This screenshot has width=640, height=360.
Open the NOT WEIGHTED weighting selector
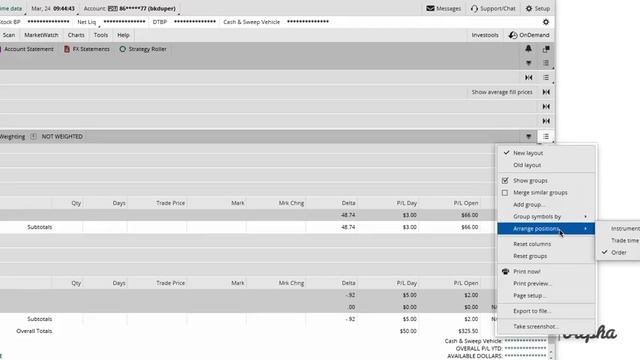(x=62, y=136)
